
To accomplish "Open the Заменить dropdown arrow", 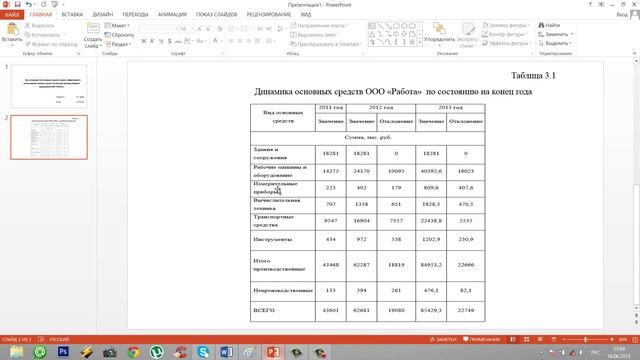I will pos(572,34).
